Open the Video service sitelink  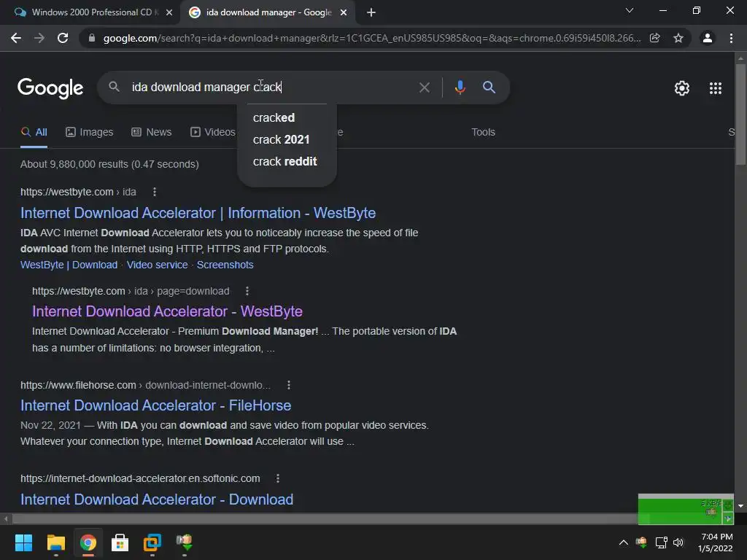point(158,265)
